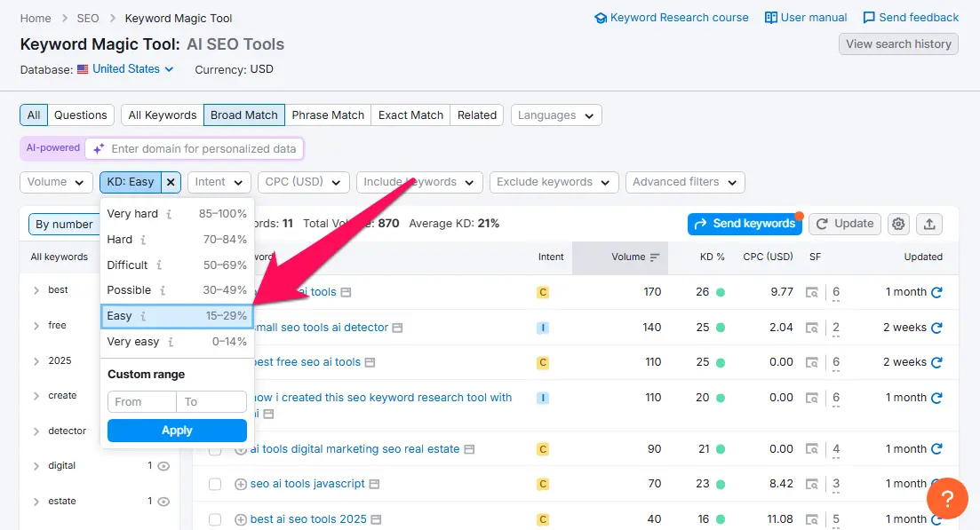The width and height of the screenshot is (980, 530).
Task: Click the Send keywords button
Action: click(x=744, y=224)
